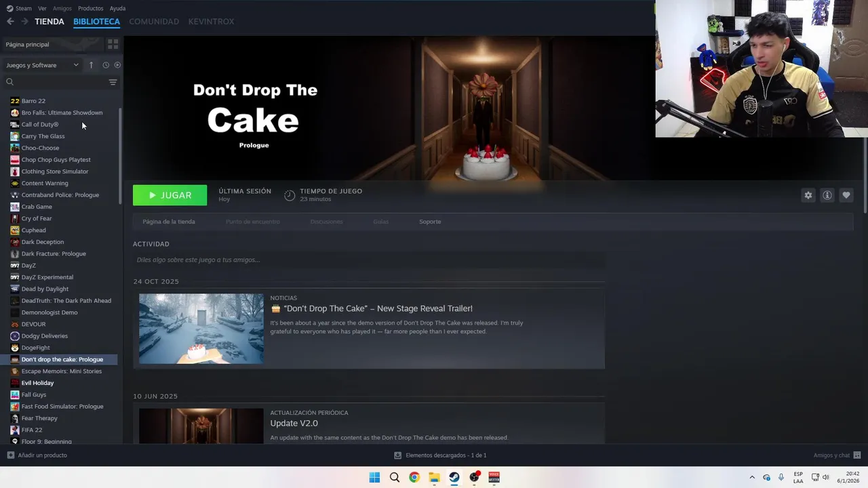Click the Cuphead game icon
Screen dimensions: 868x488
14,230
